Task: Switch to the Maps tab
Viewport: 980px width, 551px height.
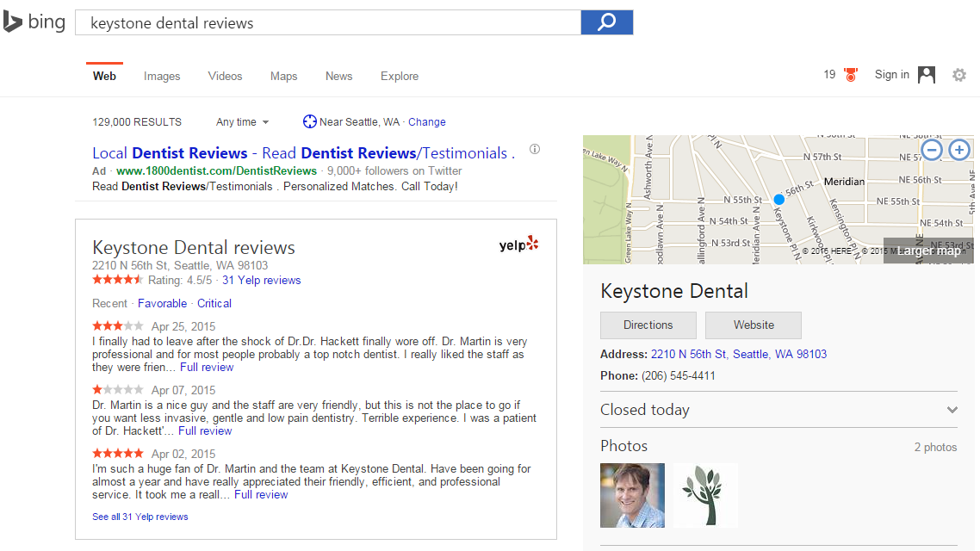Action: [283, 76]
